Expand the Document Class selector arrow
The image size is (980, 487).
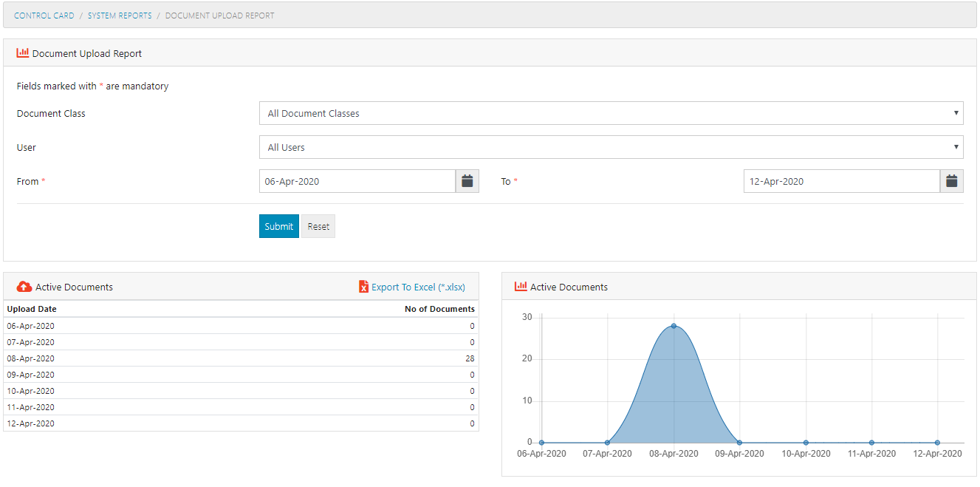[x=957, y=113]
